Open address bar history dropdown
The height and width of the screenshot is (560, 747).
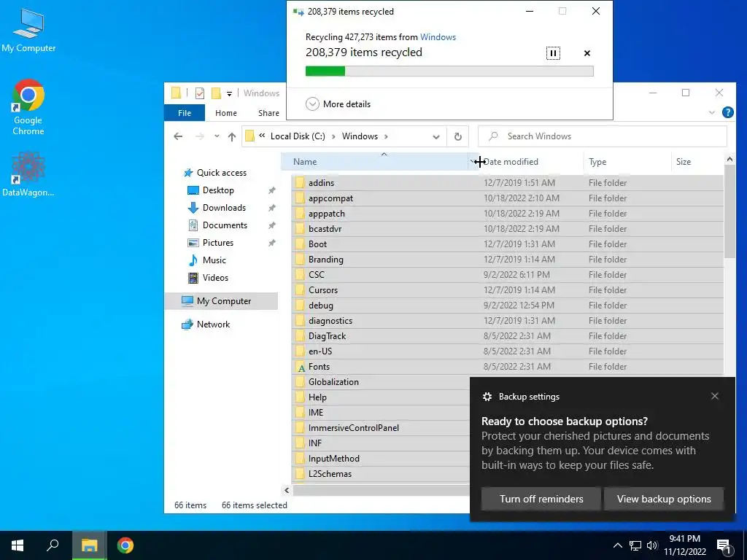click(x=436, y=136)
